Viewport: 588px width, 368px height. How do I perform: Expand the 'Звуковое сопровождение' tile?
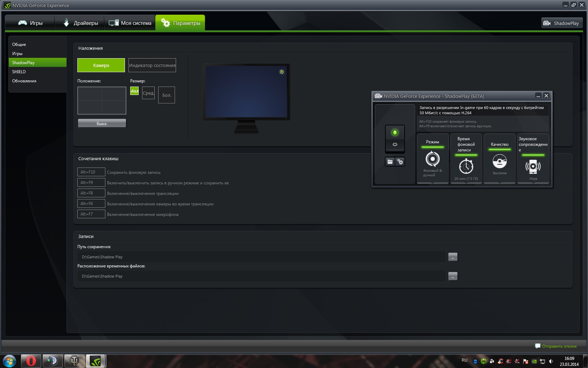point(533,158)
